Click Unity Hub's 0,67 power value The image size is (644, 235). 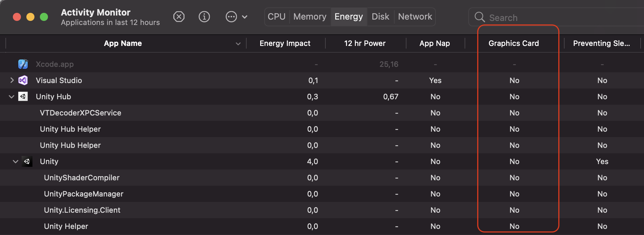391,97
